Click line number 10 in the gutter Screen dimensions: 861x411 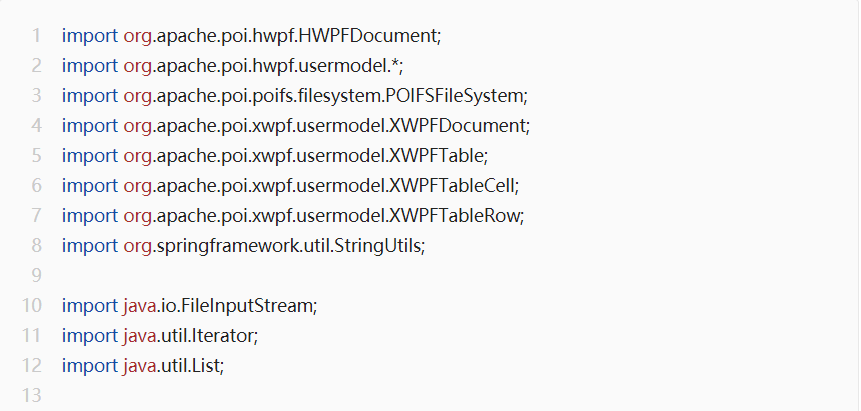pos(31,306)
